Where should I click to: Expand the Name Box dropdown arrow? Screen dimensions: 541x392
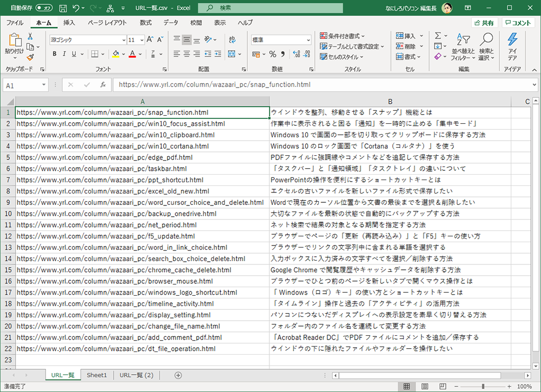[x=44, y=85]
